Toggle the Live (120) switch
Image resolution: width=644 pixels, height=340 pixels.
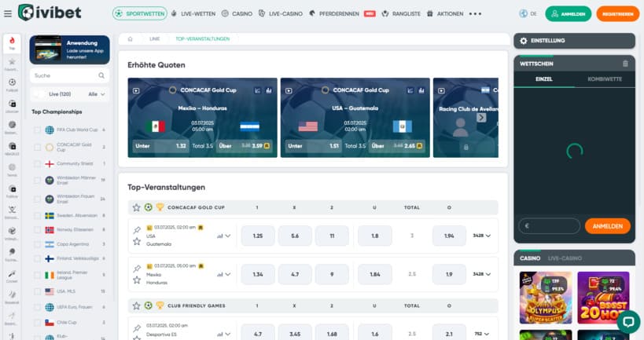click(39, 94)
